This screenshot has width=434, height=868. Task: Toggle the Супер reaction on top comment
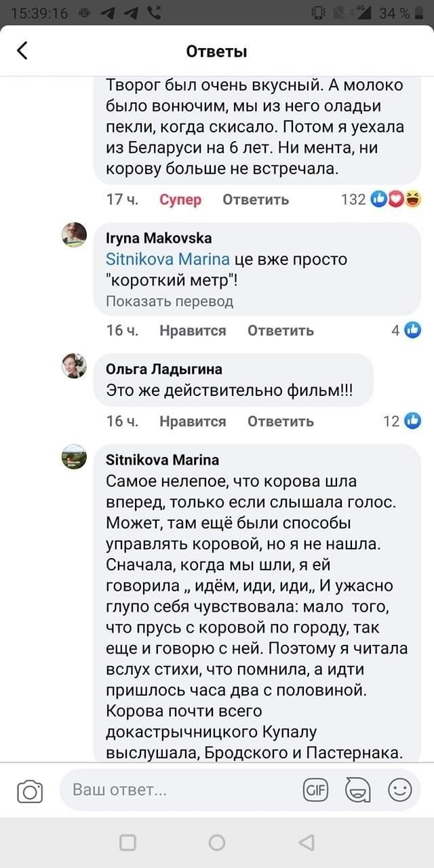coord(180,199)
